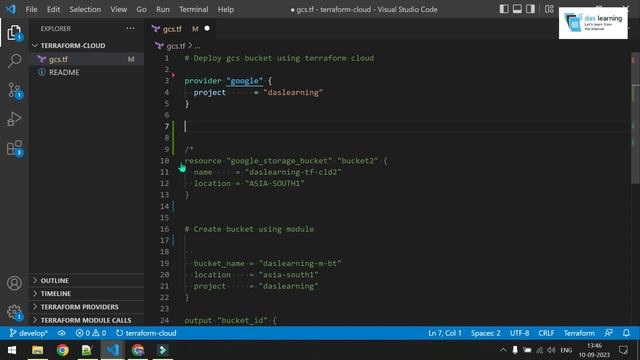The width and height of the screenshot is (640, 360).
Task: Click the publish to cloud sync icon
Action: click(62, 333)
